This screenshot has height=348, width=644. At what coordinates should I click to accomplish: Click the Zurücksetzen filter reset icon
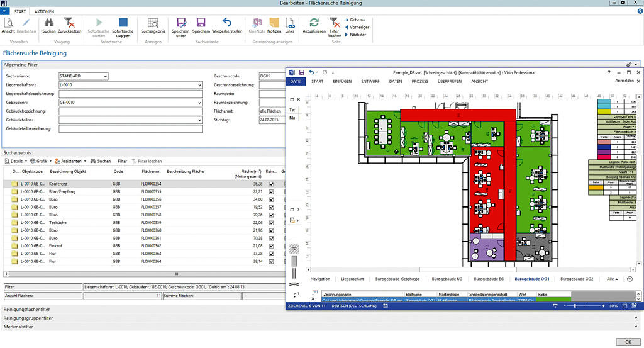[69, 23]
